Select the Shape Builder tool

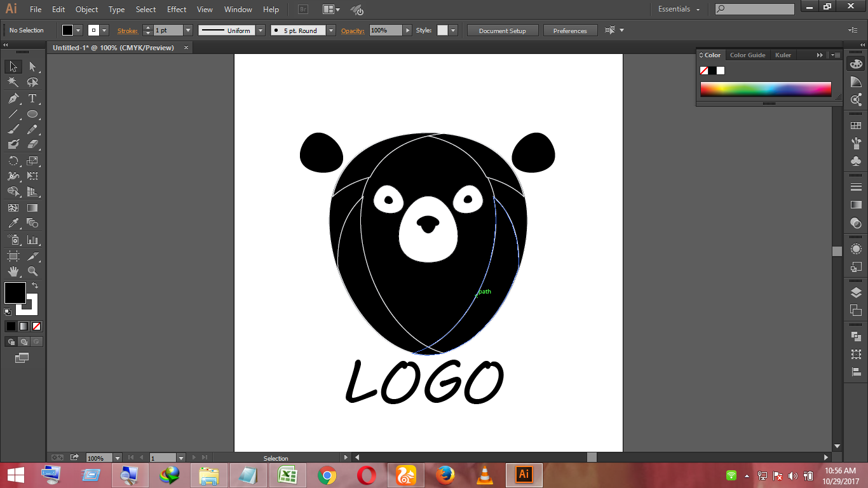(x=13, y=192)
